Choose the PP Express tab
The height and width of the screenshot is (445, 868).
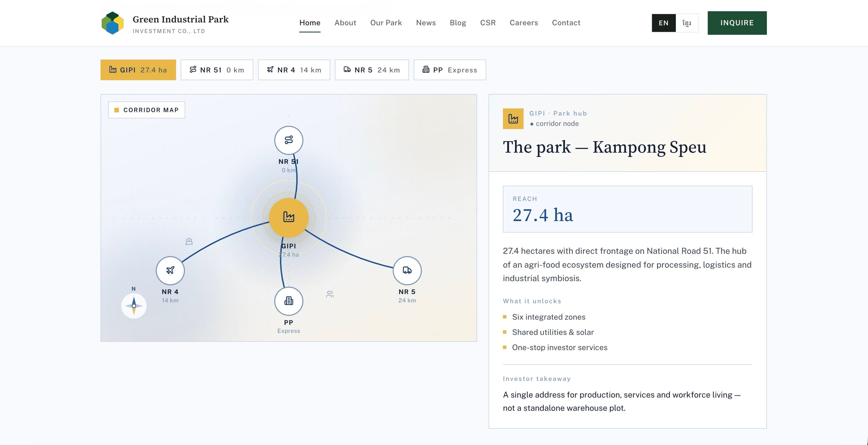pyautogui.click(x=450, y=70)
